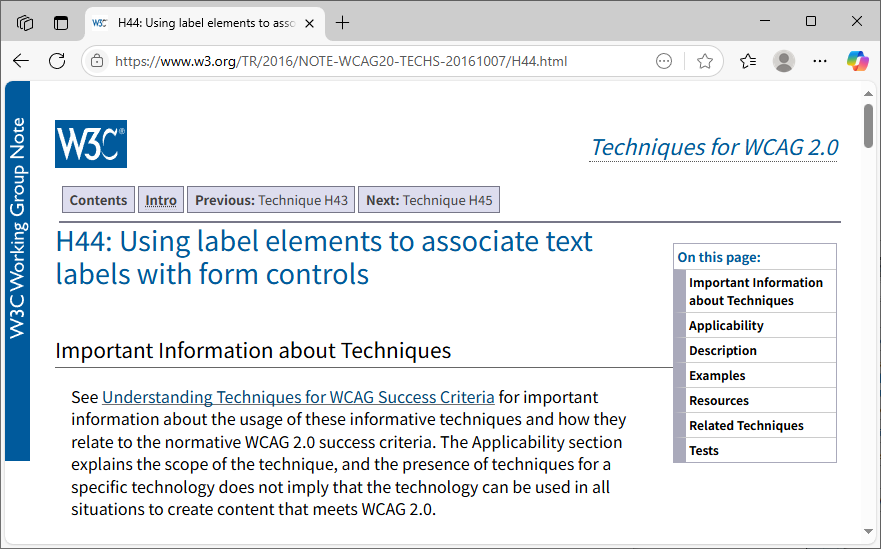Open Techniques for WCAG 2.0 link
Viewport: 881px width, 549px height.
tap(714, 148)
